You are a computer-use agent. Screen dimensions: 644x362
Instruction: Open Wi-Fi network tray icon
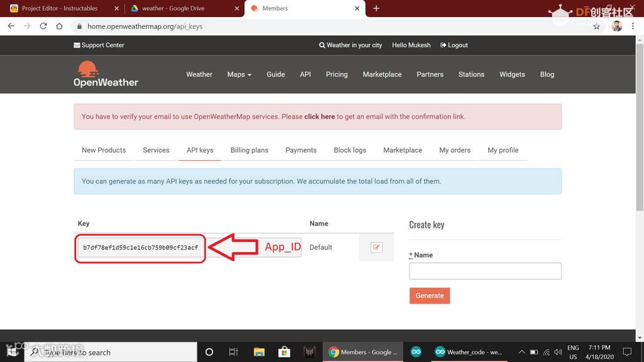coord(547,352)
